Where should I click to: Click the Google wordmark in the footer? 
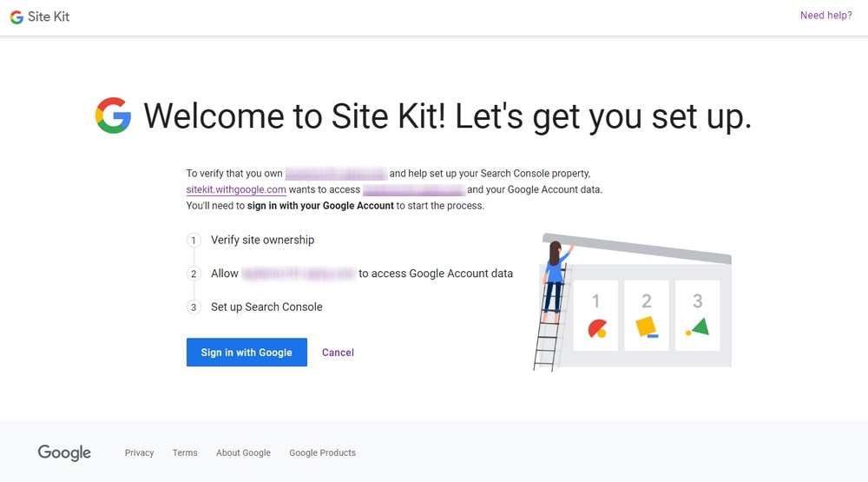[x=64, y=452]
